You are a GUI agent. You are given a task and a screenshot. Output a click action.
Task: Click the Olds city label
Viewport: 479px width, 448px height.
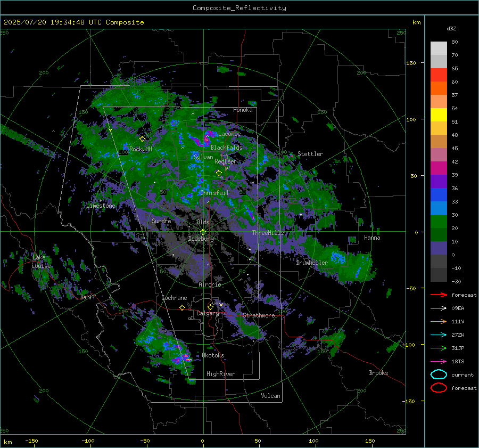203,222
